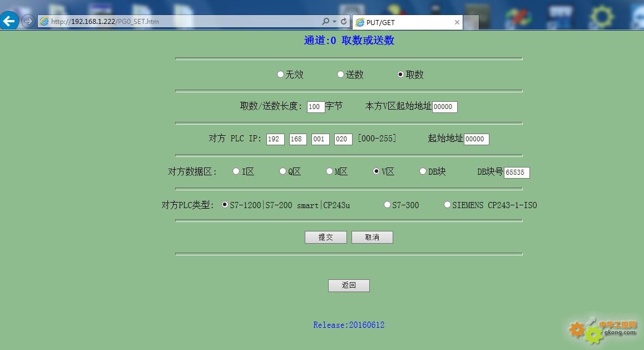Click the browser Forward arrow button
The height and width of the screenshot is (350, 644).
coord(28,21)
